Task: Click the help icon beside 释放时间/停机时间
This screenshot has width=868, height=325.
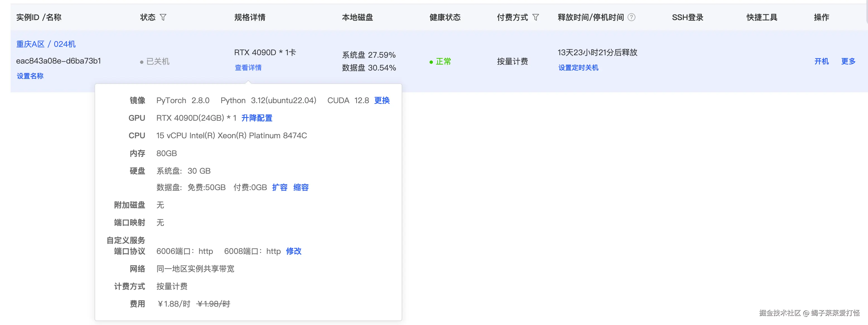Action: (x=631, y=17)
